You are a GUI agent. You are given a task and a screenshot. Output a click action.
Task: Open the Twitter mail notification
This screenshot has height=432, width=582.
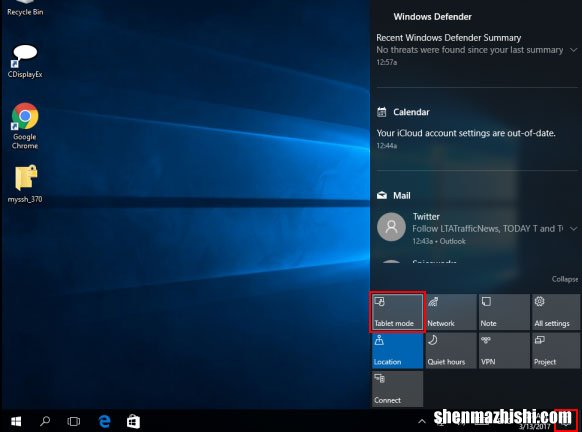pyautogui.click(x=477, y=229)
